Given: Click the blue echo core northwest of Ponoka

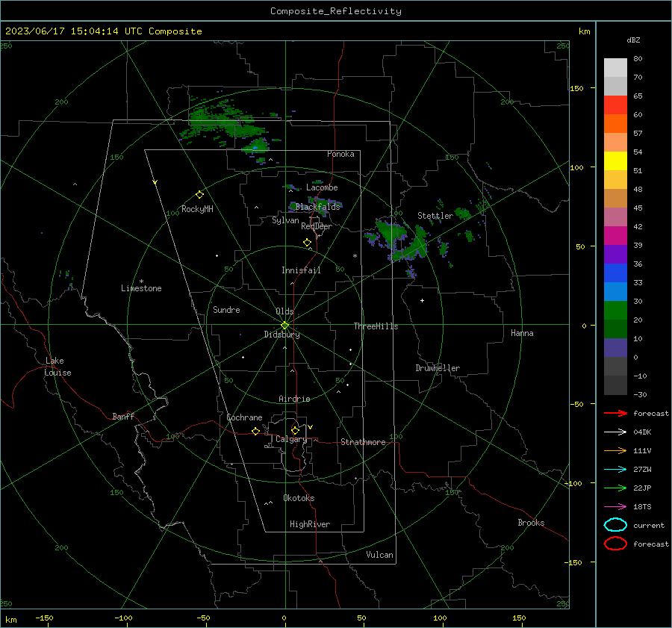Looking at the screenshot, I should coord(255,148).
